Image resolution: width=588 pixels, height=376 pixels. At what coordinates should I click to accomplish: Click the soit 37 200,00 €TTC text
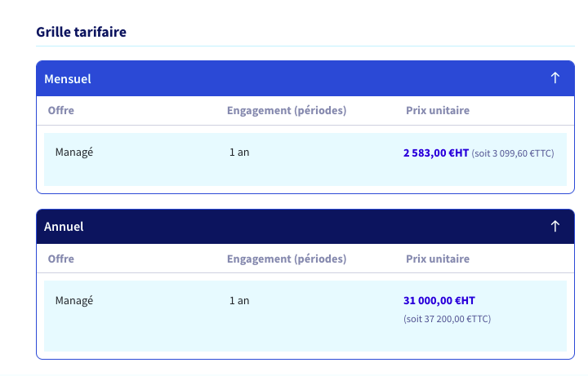click(447, 319)
